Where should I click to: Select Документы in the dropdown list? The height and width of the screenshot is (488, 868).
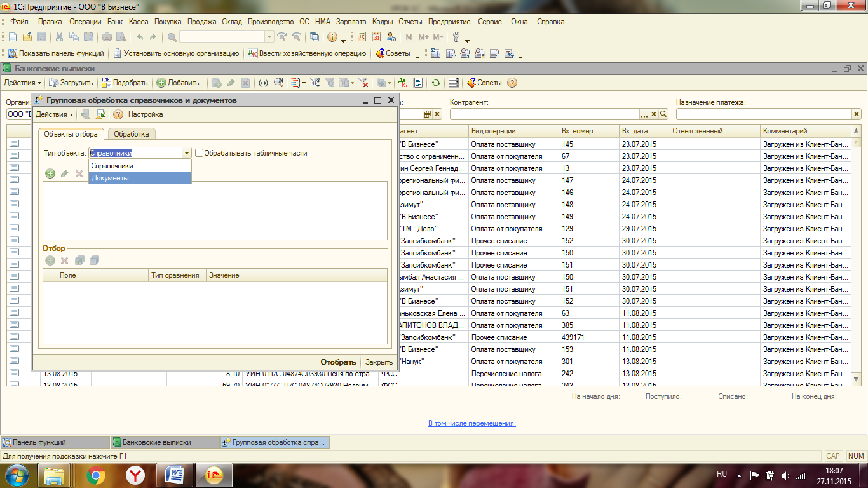tap(140, 178)
